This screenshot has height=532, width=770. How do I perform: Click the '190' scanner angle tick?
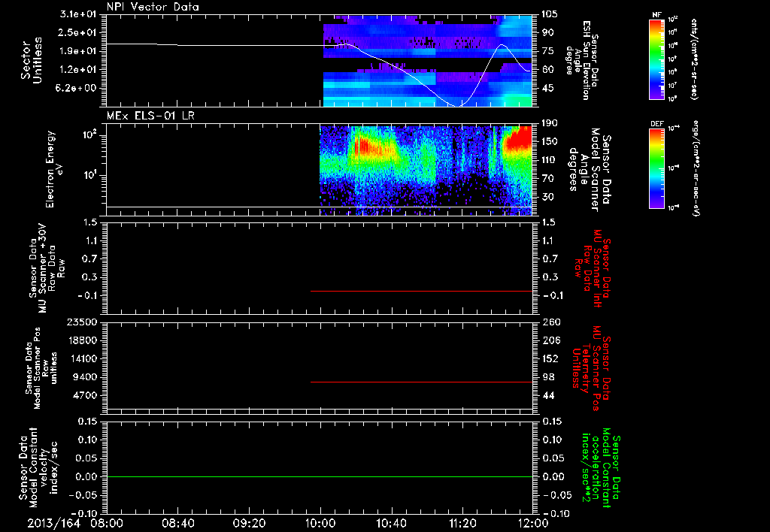(550, 123)
